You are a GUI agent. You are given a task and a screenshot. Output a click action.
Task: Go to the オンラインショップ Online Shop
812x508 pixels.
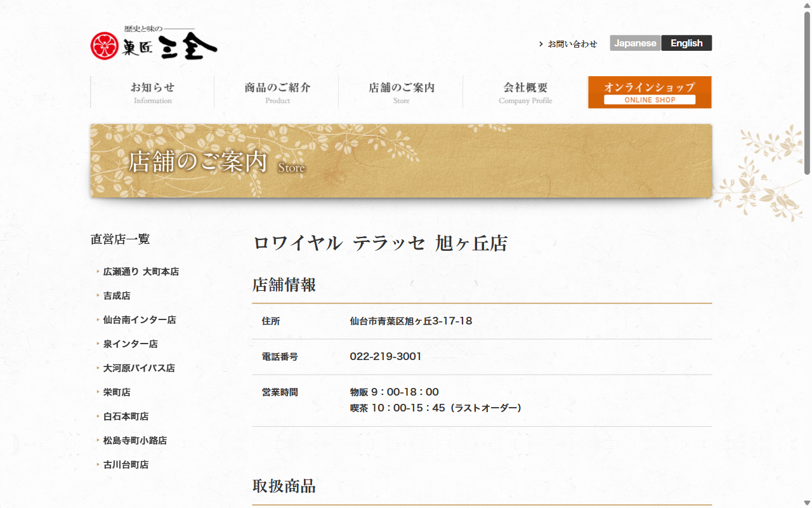(650, 92)
